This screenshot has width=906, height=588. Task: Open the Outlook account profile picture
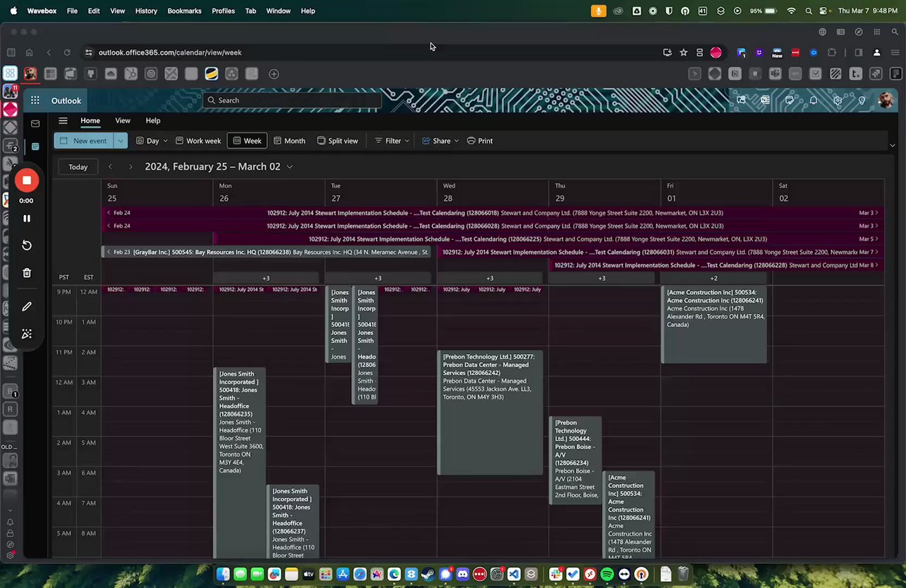tap(885, 100)
